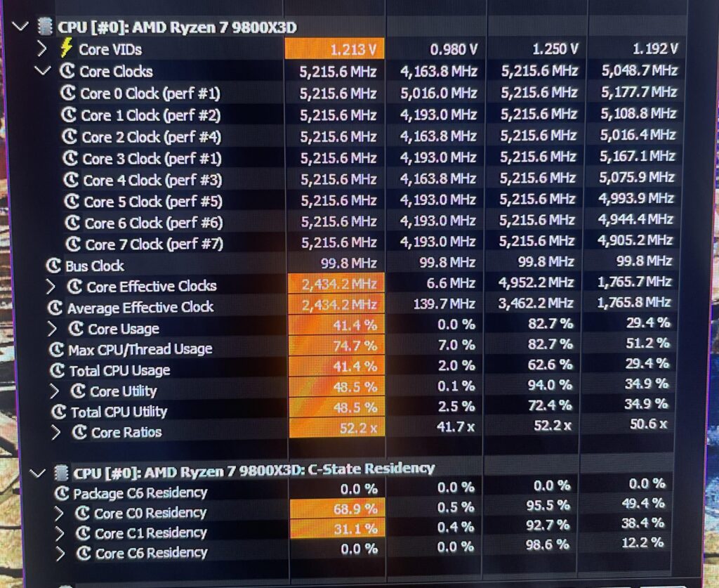
Task: Click the 1.192 V average Core VIDs value
Action: (x=655, y=48)
